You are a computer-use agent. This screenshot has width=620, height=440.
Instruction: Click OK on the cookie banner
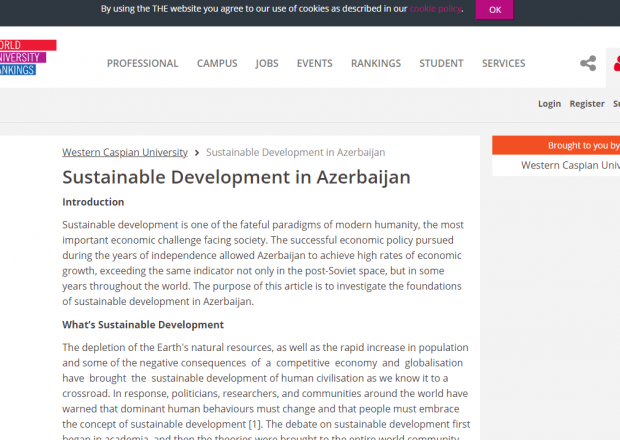pos(494,9)
